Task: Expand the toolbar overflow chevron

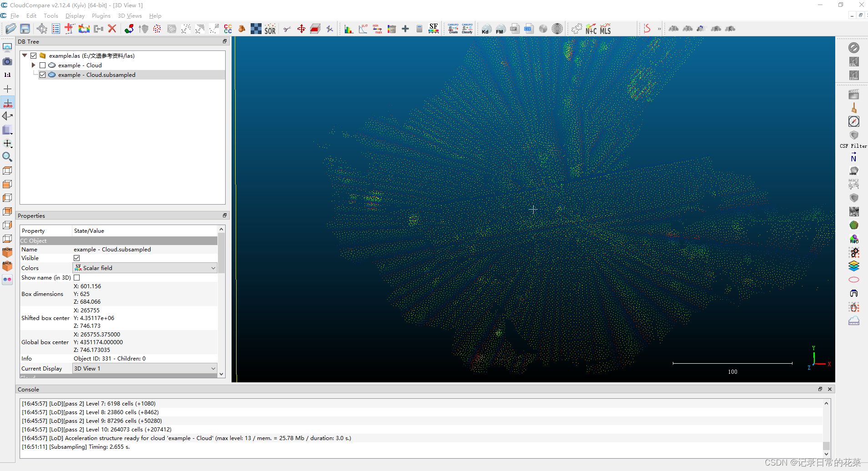Action: click(659, 29)
